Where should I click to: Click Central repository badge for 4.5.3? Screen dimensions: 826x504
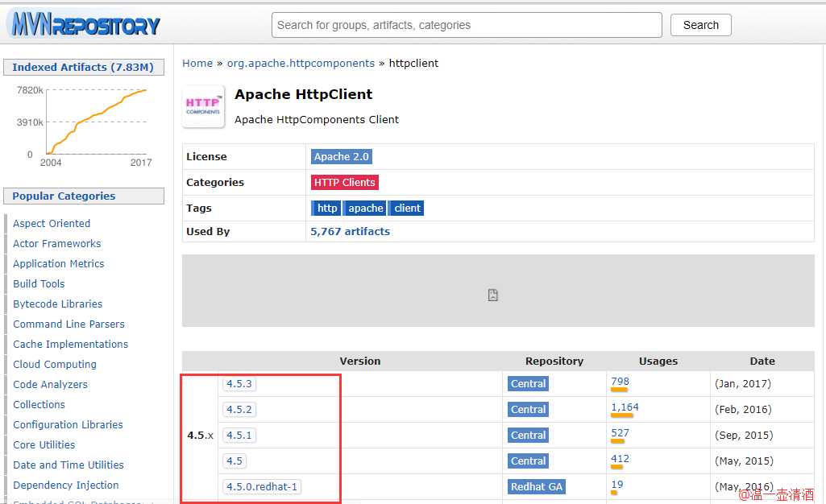coord(529,383)
